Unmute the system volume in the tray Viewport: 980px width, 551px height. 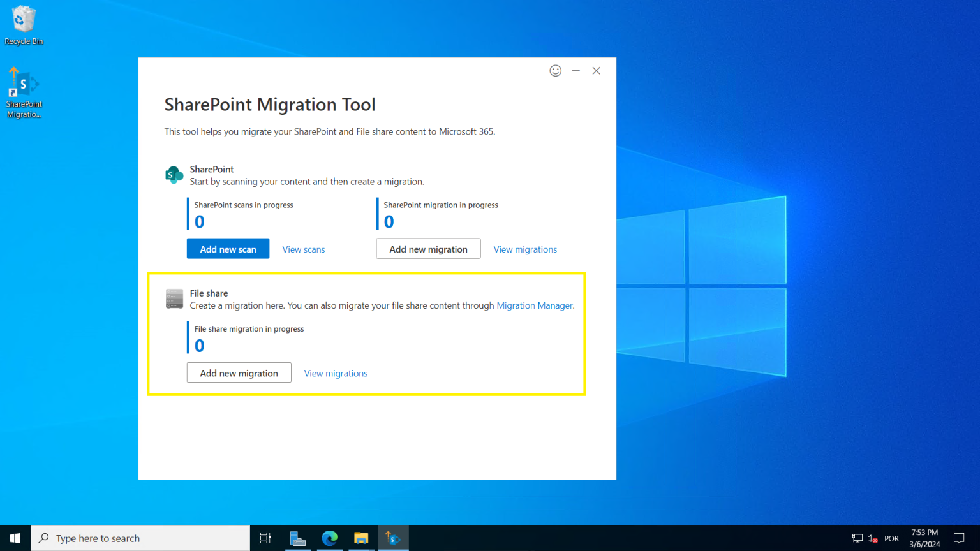point(871,538)
